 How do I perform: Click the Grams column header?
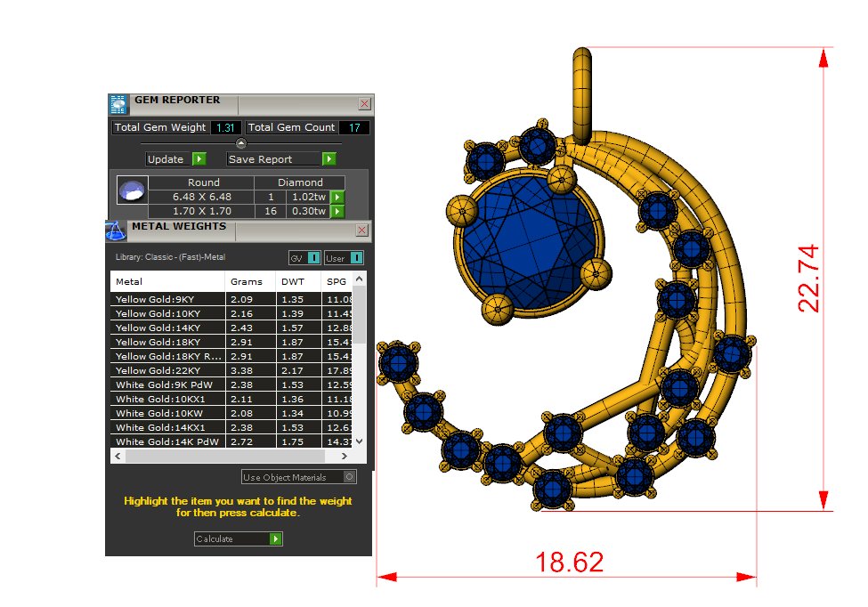point(250,281)
